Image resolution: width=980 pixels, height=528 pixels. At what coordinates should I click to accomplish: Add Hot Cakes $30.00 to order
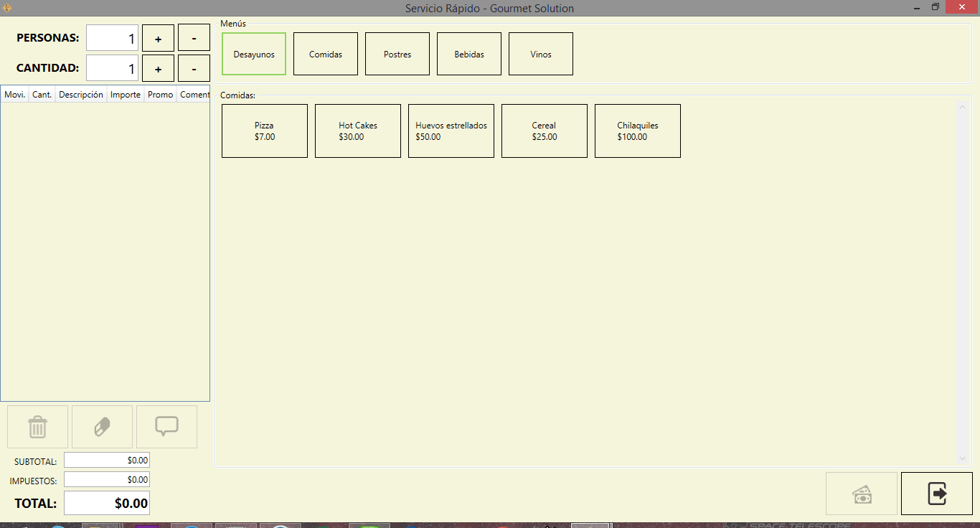358,131
